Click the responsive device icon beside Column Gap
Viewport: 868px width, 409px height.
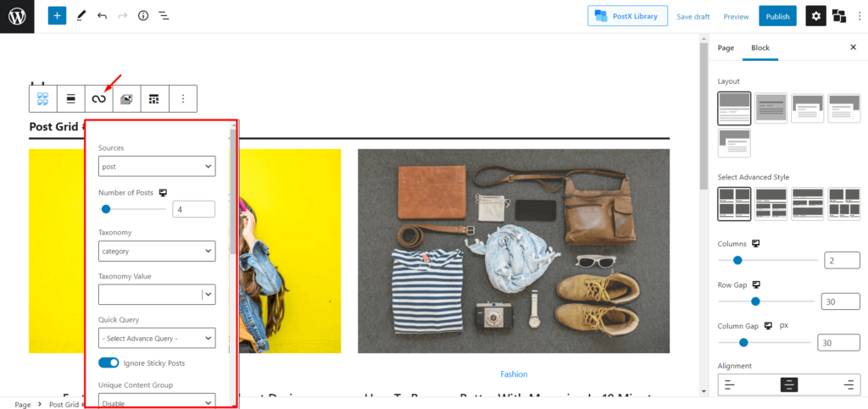[768, 326]
